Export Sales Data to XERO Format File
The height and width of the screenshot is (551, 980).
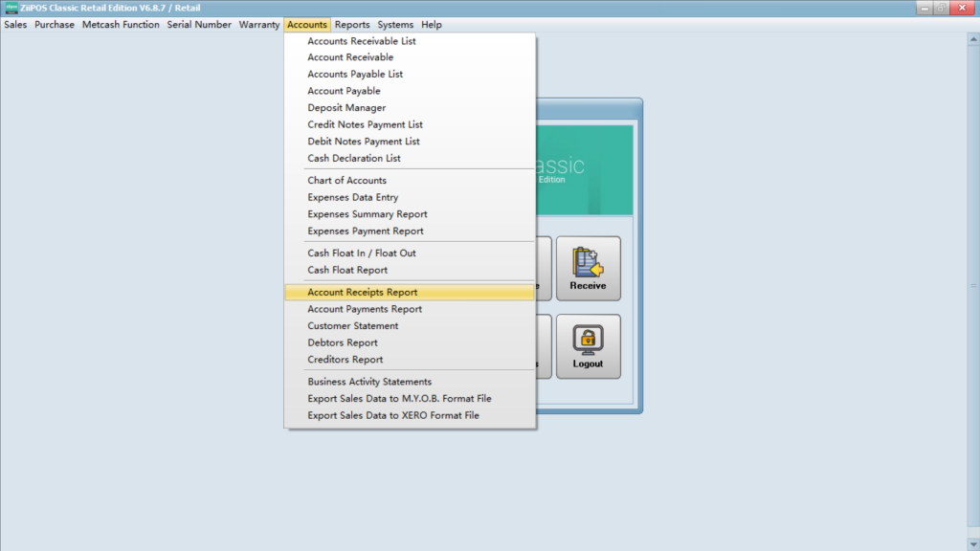(410, 415)
